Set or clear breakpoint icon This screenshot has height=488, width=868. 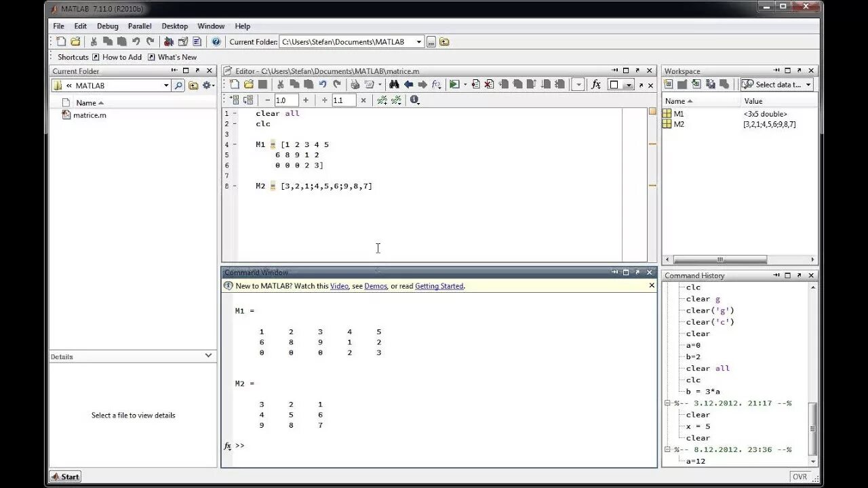coord(475,84)
